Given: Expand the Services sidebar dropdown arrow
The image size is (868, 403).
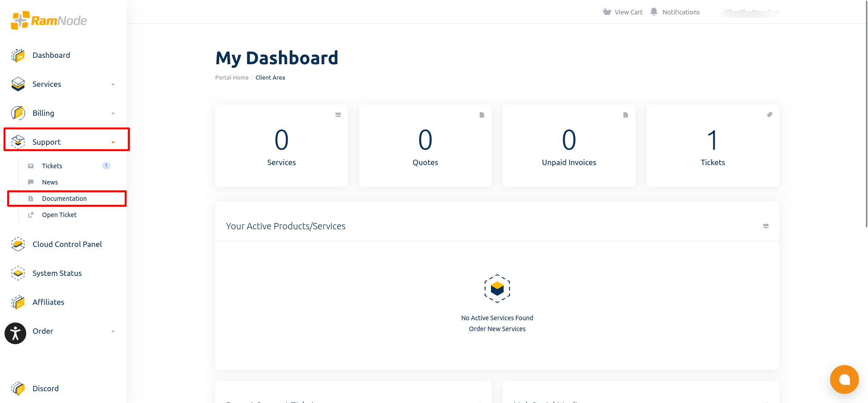Looking at the screenshot, I should [x=113, y=85].
